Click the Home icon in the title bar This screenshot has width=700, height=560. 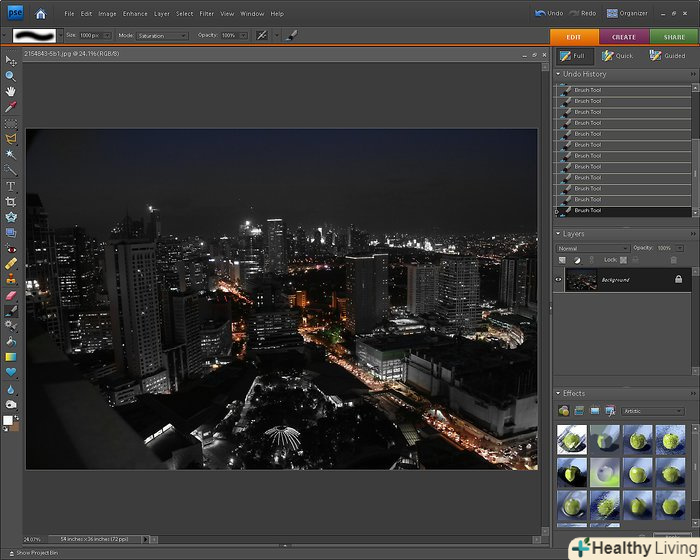40,14
